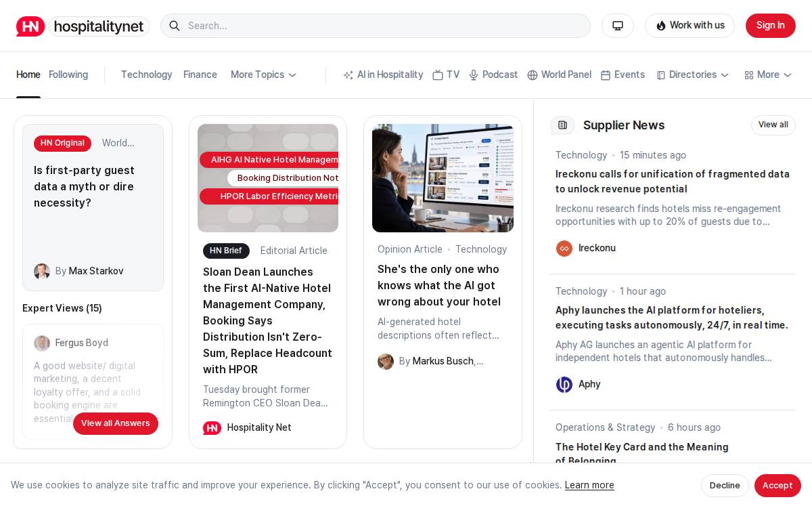This screenshot has width=812, height=508.
Task: Open the display mode monitor icon button
Action: pos(618,26)
